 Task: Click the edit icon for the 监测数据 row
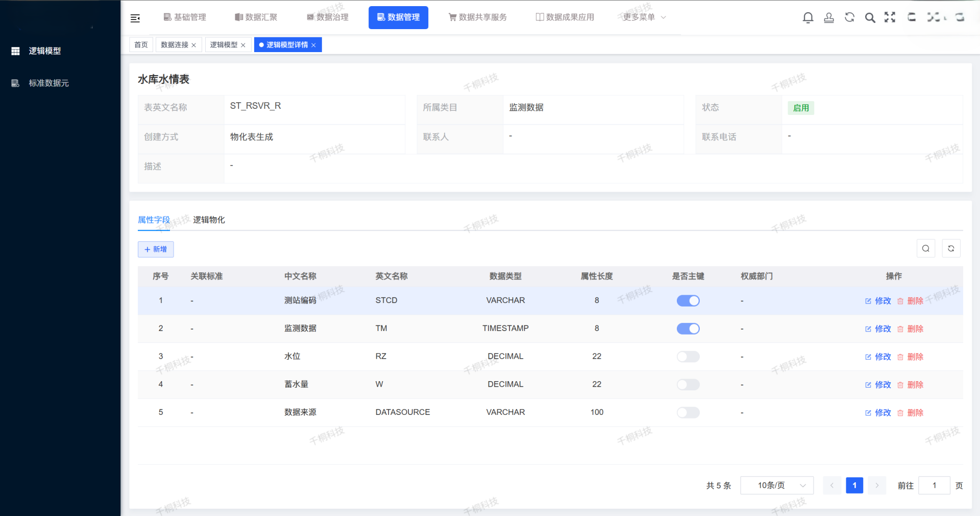(868, 329)
